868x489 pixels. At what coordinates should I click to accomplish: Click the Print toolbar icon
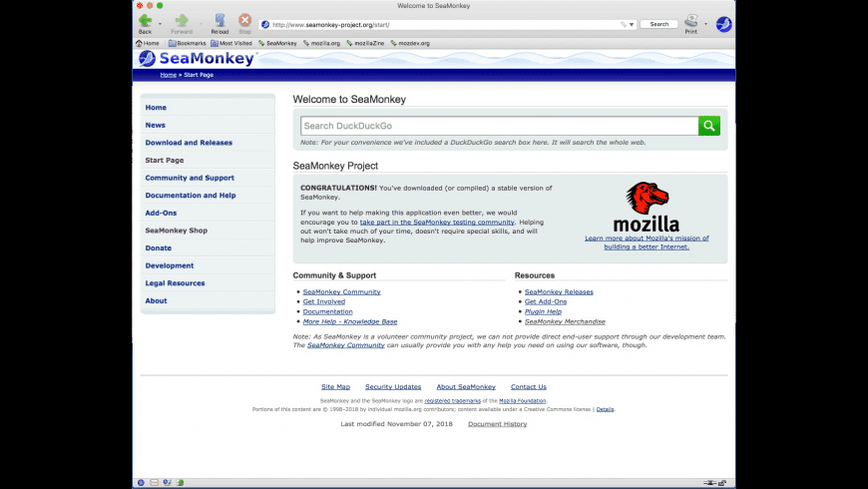click(x=690, y=24)
